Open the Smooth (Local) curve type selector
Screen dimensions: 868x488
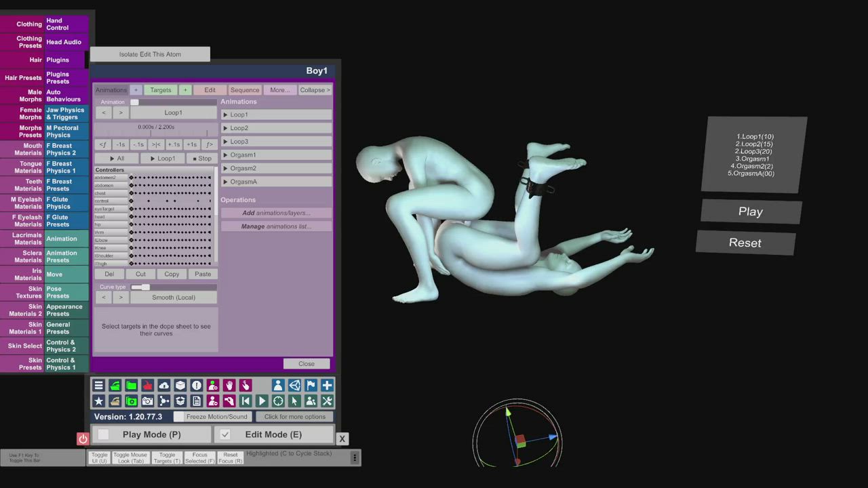point(174,298)
